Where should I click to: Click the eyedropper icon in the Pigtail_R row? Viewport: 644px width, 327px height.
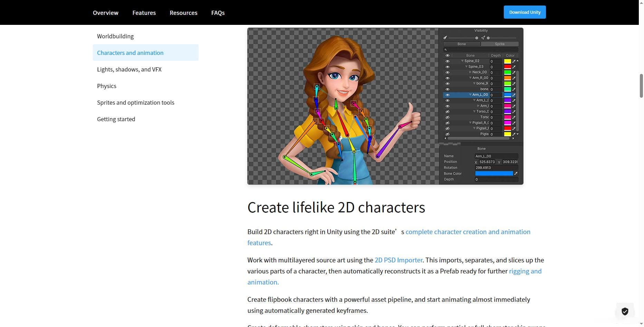514,123
